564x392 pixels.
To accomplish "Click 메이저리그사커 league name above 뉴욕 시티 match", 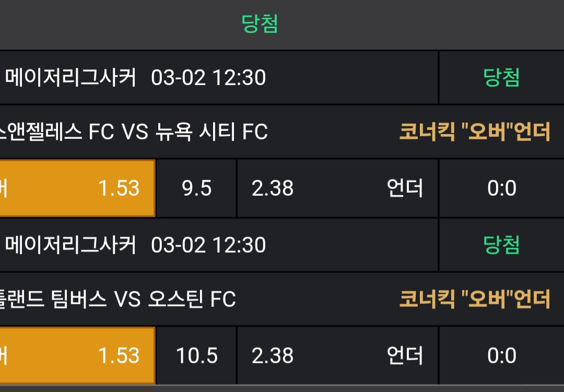I will tap(70, 78).
